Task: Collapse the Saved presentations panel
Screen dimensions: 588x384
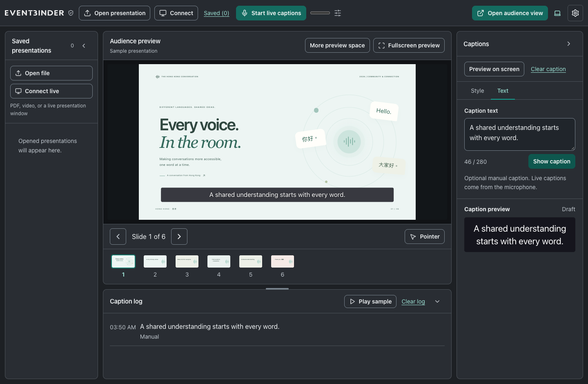Action: [x=84, y=46]
